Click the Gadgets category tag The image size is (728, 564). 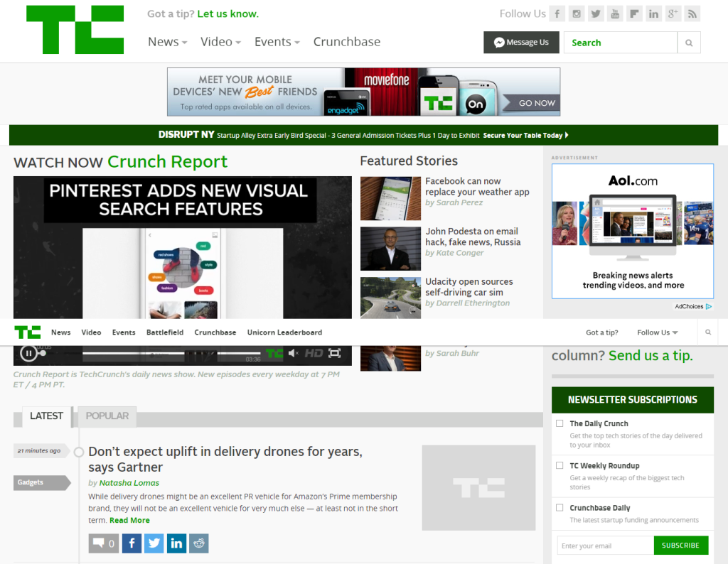[41, 482]
